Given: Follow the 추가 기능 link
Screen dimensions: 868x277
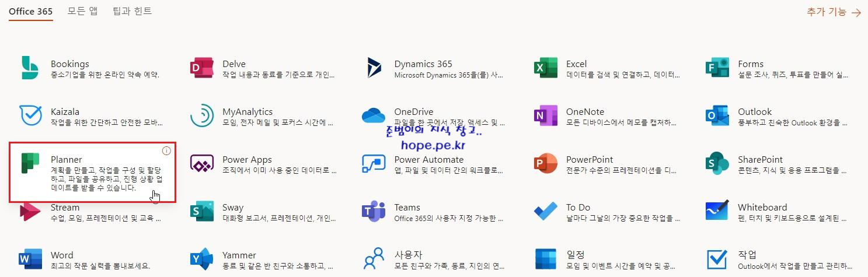Looking at the screenshot, I should pyautogui.click(x=834, y=12).
